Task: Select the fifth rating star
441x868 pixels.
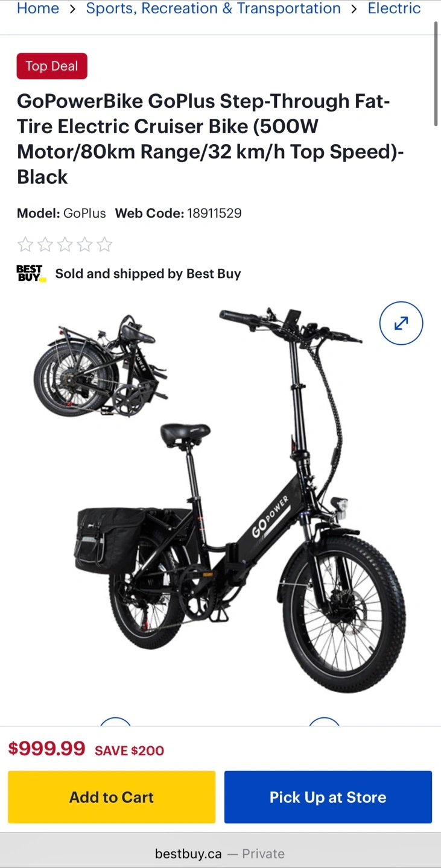Action: tap(105, 244)
